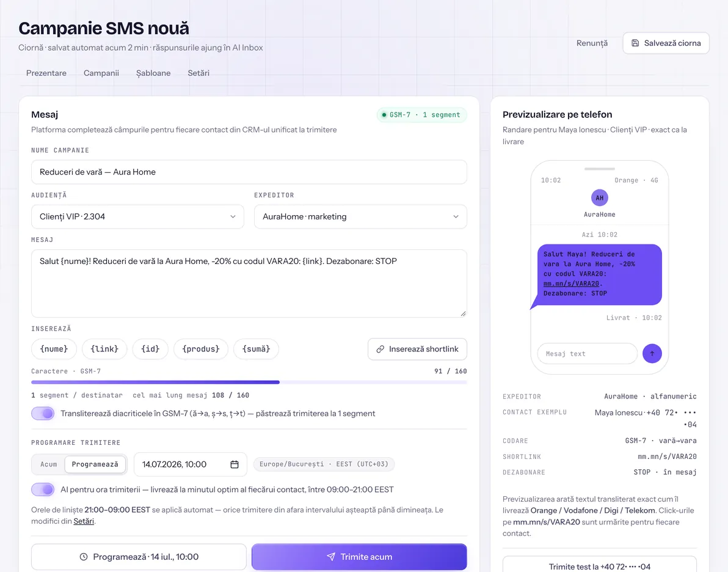Click the GSM-7 · vară→vara value
Viewport: 728px width, 572px height.
[661, 441]
